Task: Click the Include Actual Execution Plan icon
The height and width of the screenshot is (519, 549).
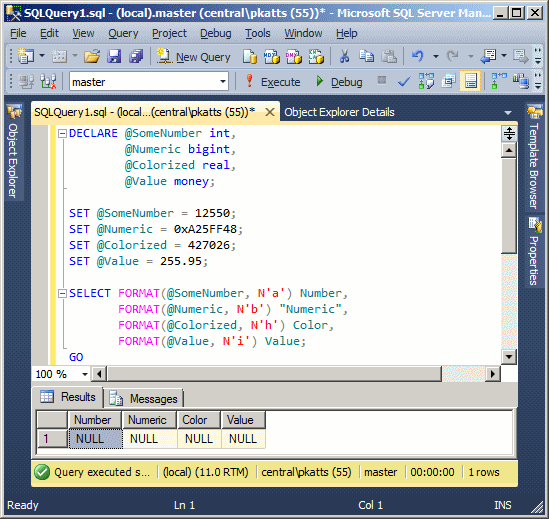Action: [499, 81]
